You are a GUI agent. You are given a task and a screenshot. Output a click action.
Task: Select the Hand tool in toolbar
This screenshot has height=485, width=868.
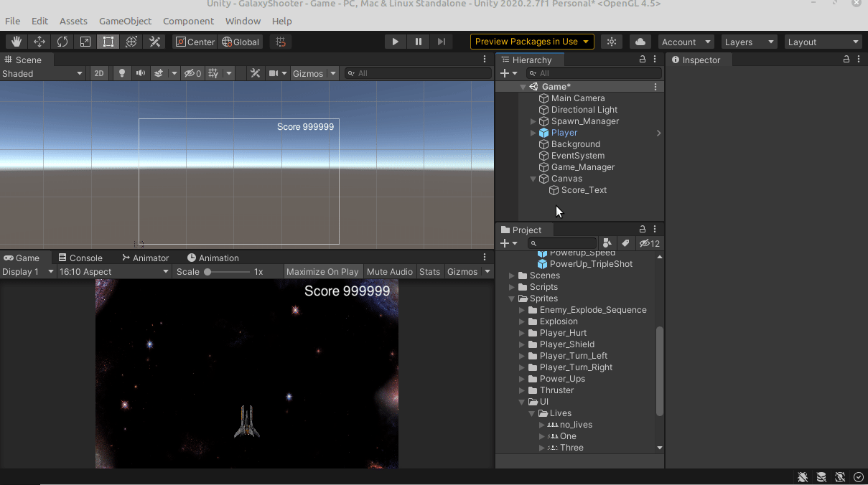[x=17, y=42]
